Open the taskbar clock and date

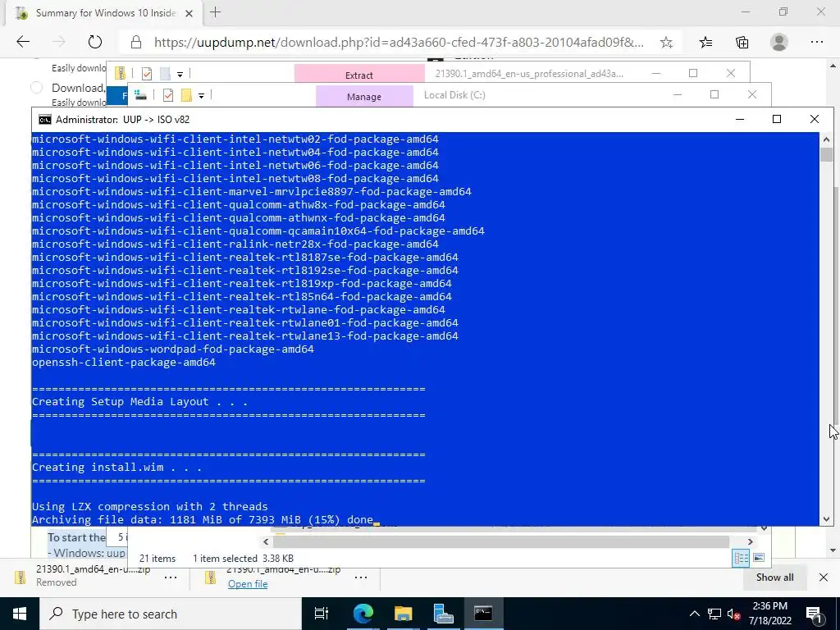(769, 614)
